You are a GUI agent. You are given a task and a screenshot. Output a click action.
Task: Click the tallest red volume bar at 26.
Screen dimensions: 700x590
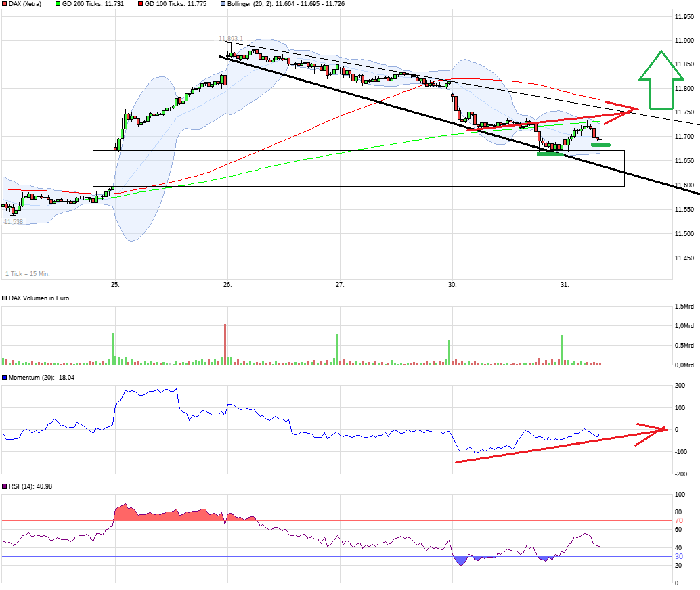click(225, 344)
